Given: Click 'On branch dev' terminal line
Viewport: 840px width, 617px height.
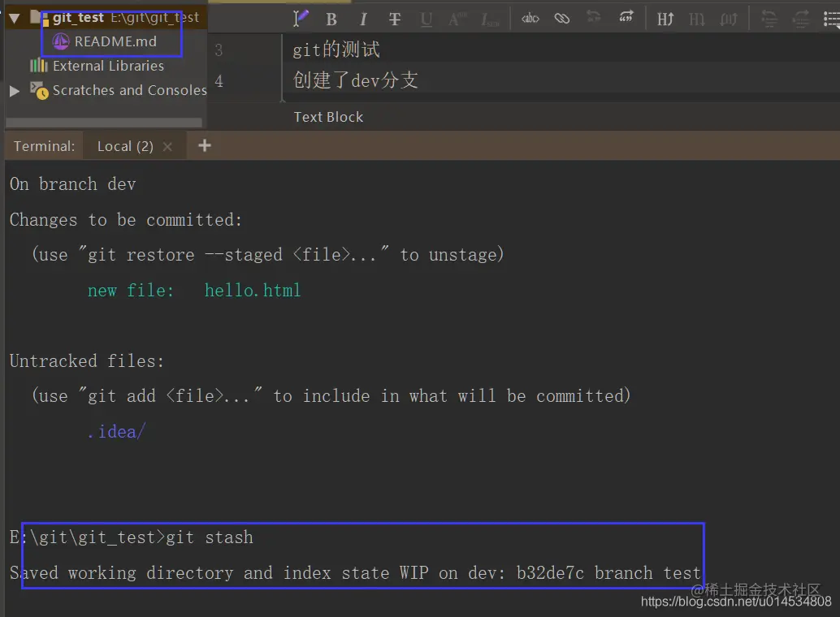Looking at the screenshot, I should (73, 184).
